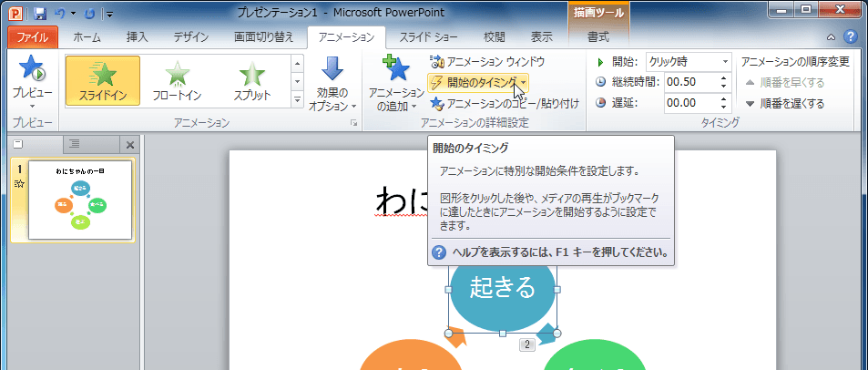Click the help icon in the tooltip

click(438, 252)
